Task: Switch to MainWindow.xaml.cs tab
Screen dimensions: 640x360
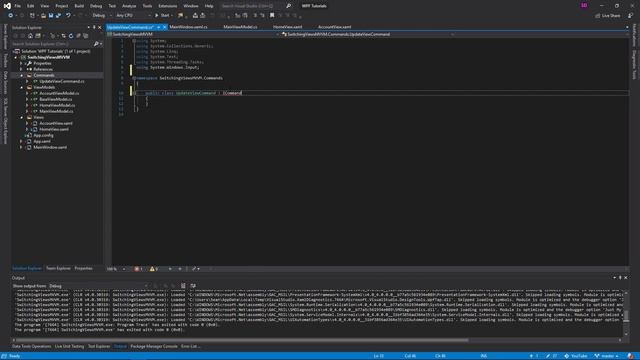Action: pyautogui.click(x=188, y=27)
